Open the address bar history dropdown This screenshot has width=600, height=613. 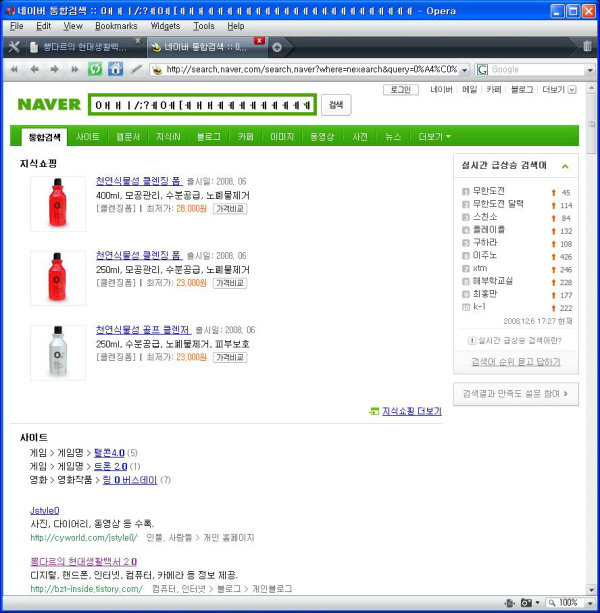(x=464, y=70)
